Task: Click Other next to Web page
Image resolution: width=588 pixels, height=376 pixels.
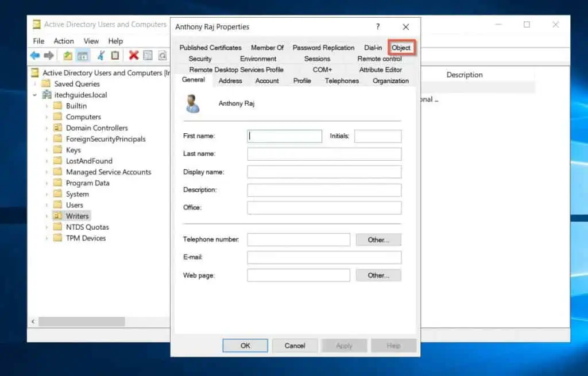Action: coord(378,275)
